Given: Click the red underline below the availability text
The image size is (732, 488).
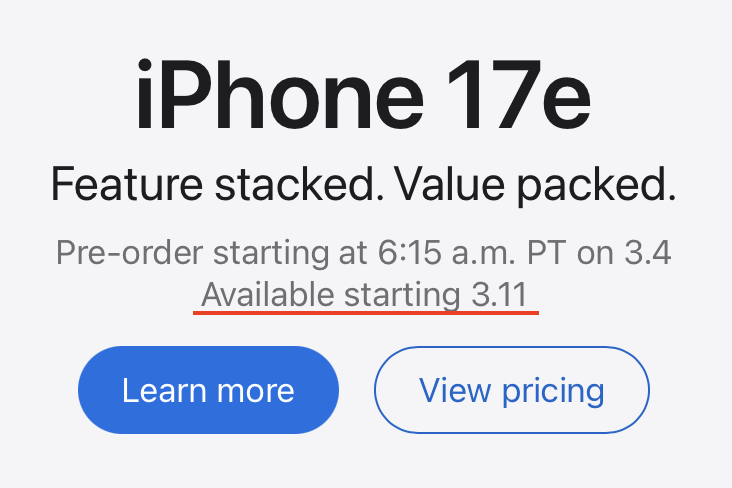Looking at the screenshot, I should [367, 312].
